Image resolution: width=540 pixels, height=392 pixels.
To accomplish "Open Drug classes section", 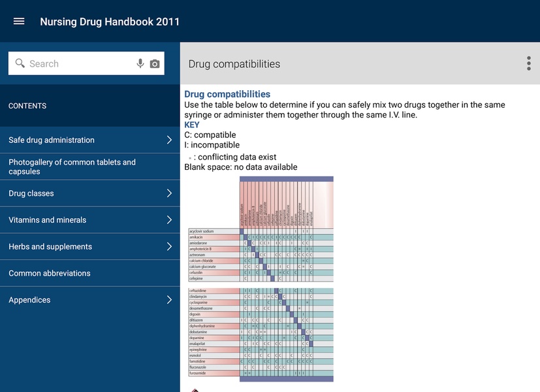I will click(x=90, y=193).
